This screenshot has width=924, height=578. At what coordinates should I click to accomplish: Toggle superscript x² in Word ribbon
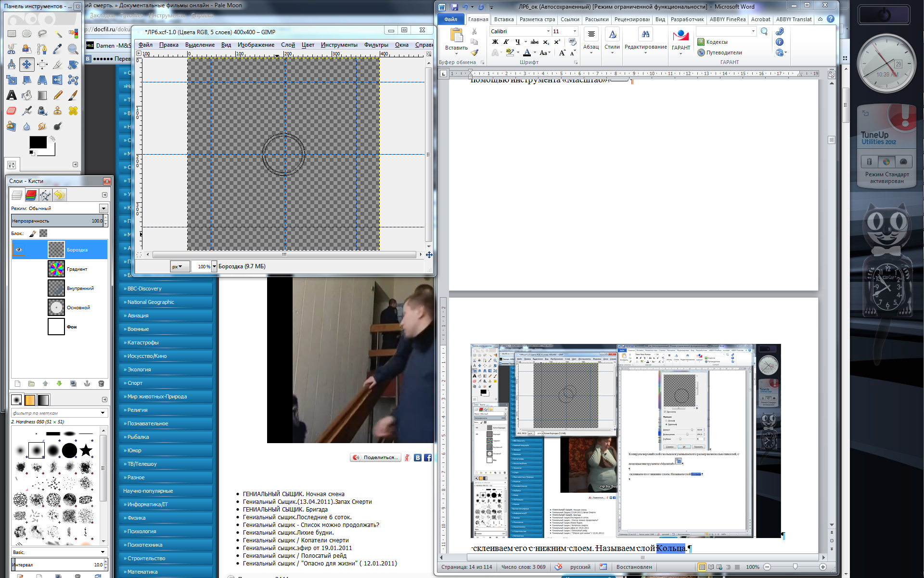tap(557, 42)
